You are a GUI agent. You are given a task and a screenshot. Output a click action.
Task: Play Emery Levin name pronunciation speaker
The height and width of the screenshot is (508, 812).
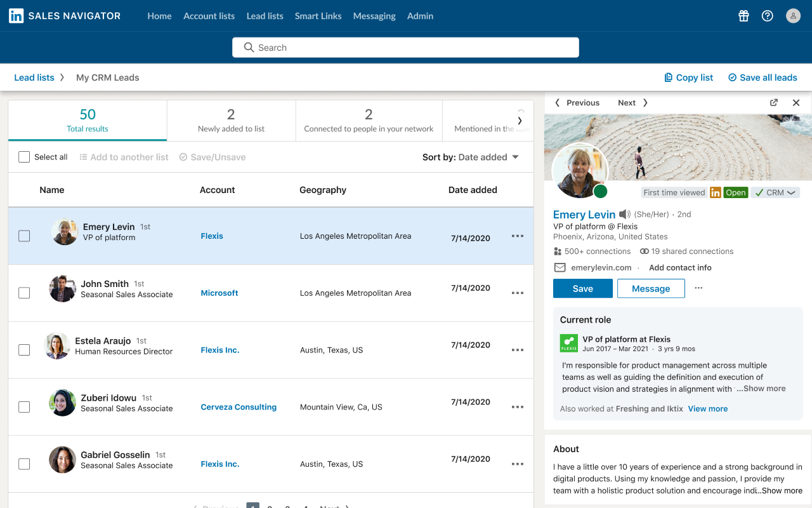[625, 215]
